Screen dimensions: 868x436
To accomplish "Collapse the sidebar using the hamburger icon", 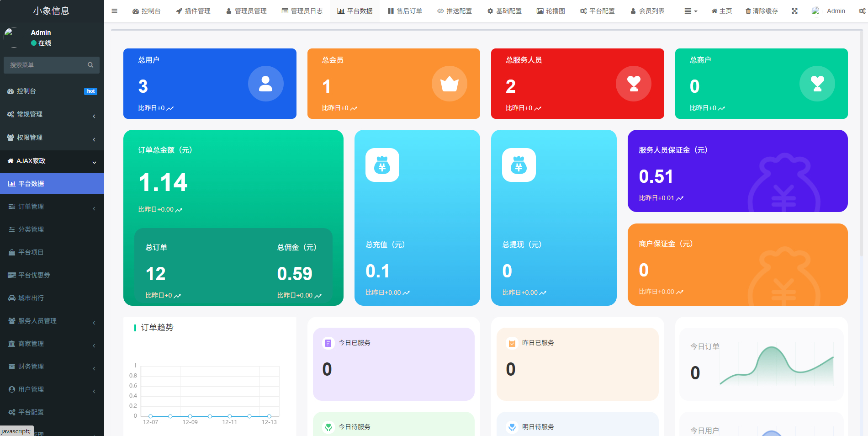I will tap(114, 11).
